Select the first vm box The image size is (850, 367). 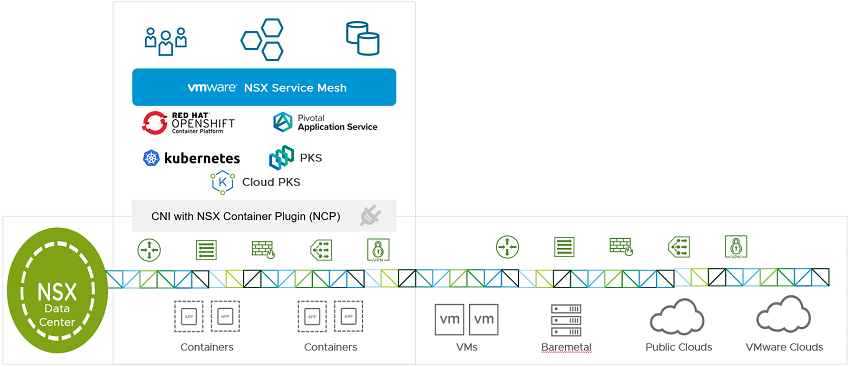click(x=450, y=319)
